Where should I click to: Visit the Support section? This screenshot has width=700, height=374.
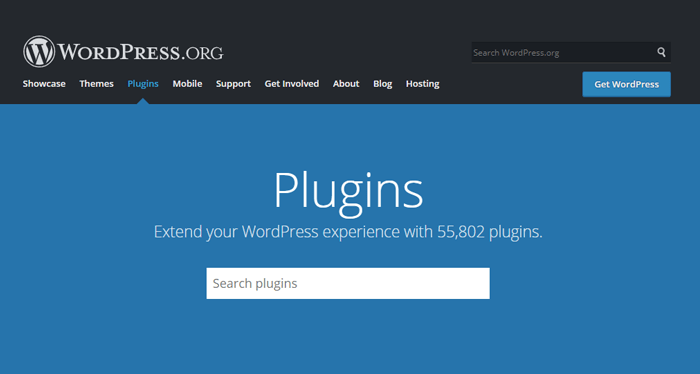(x=233, y=84)
